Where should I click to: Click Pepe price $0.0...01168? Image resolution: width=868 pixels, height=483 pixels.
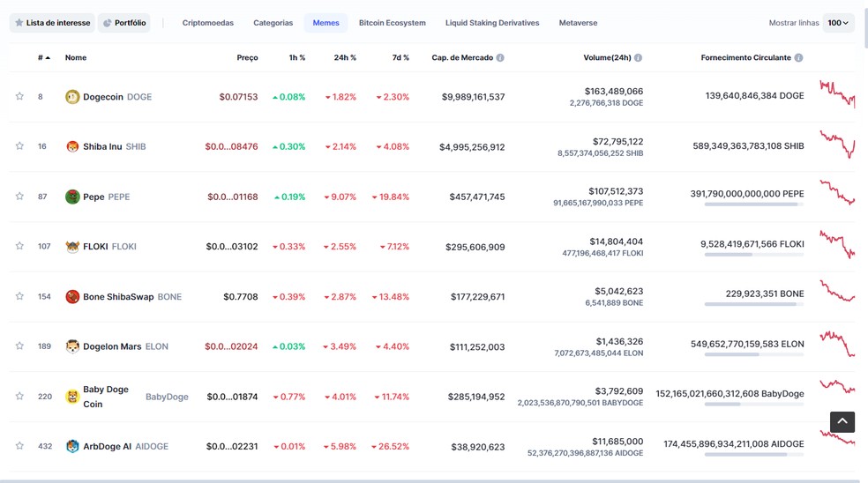point(233,197)
